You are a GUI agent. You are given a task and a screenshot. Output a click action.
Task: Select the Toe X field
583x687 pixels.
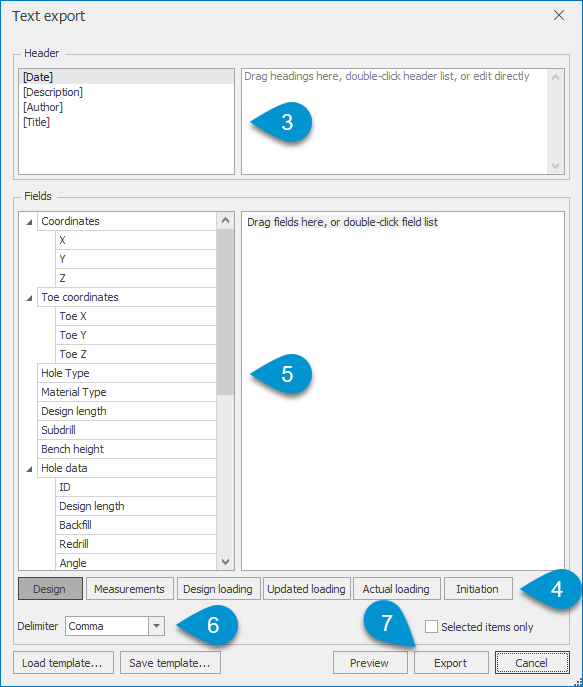pos(136,316)
